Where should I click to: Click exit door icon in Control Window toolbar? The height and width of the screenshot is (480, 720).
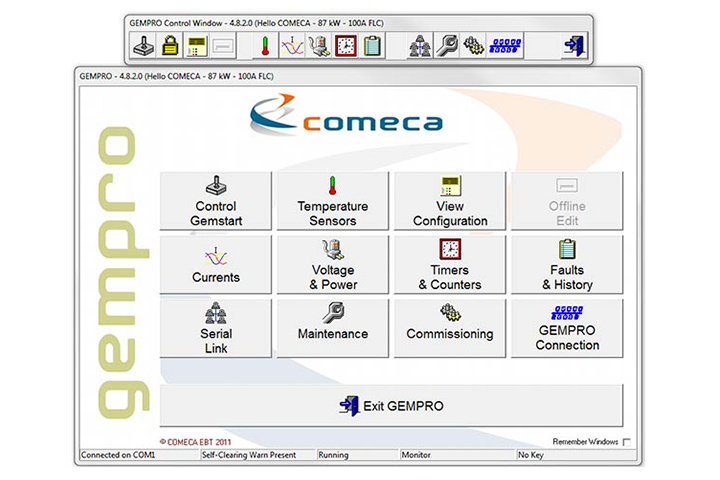(x=574, y=45)
